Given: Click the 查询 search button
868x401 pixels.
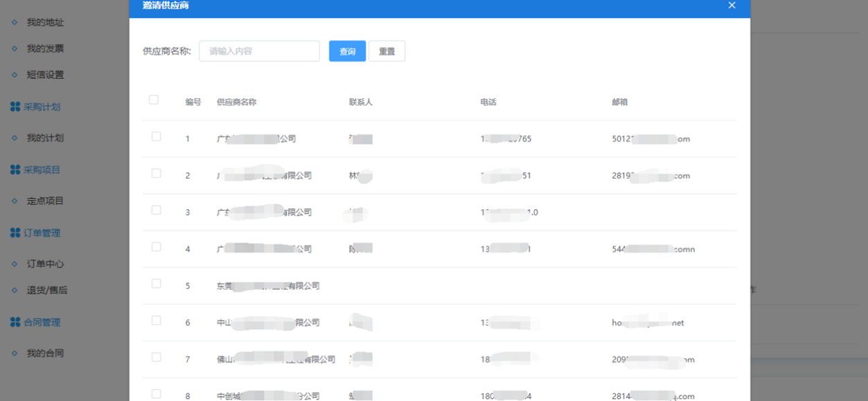Looking at the screenshot, I should coord(347,51).
